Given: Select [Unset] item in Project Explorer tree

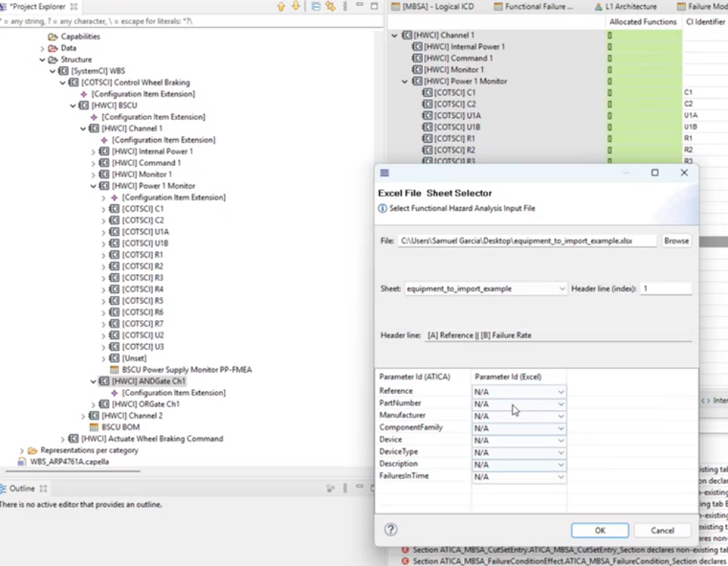Looking at the screenshot, I should click(x=134, y=358).
